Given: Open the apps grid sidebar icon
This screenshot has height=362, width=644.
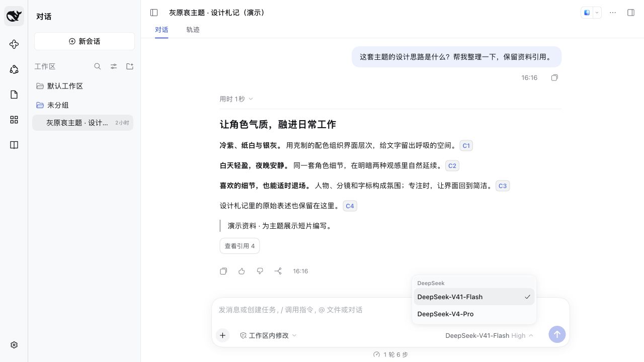Looking at the screenshot, I should 14,120.
